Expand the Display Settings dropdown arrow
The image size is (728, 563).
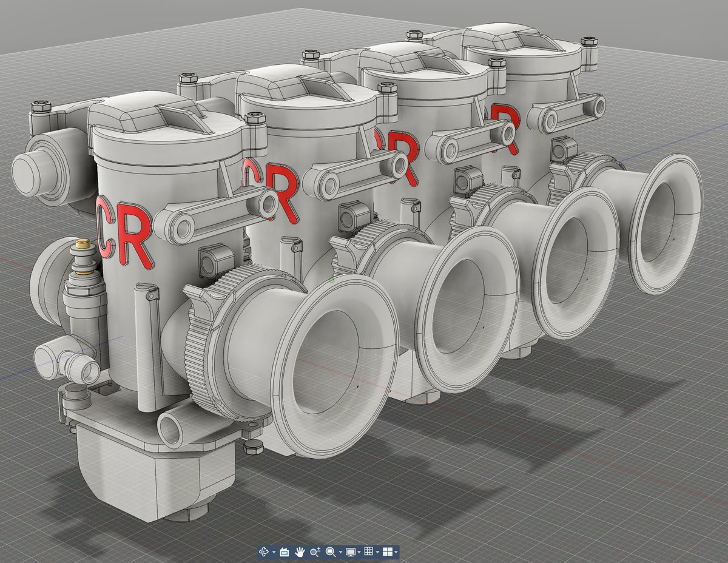pyautogui.click(x=359, y=552)
